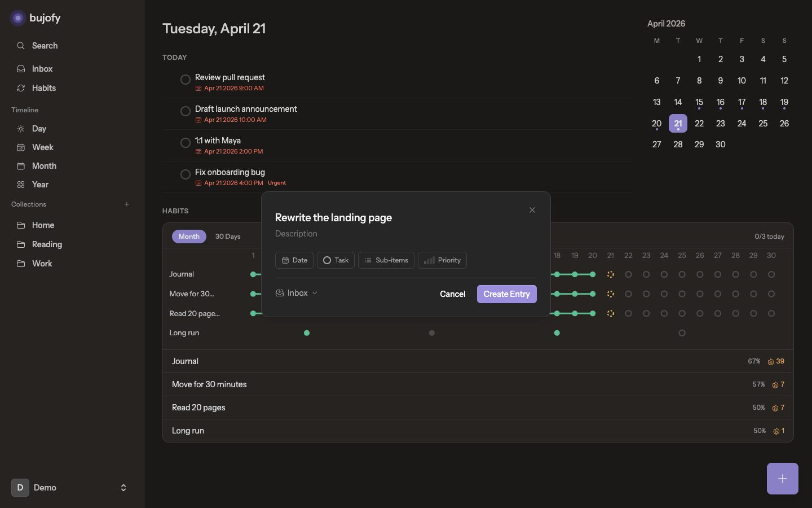Set entry Priority level

pos(442,260)
